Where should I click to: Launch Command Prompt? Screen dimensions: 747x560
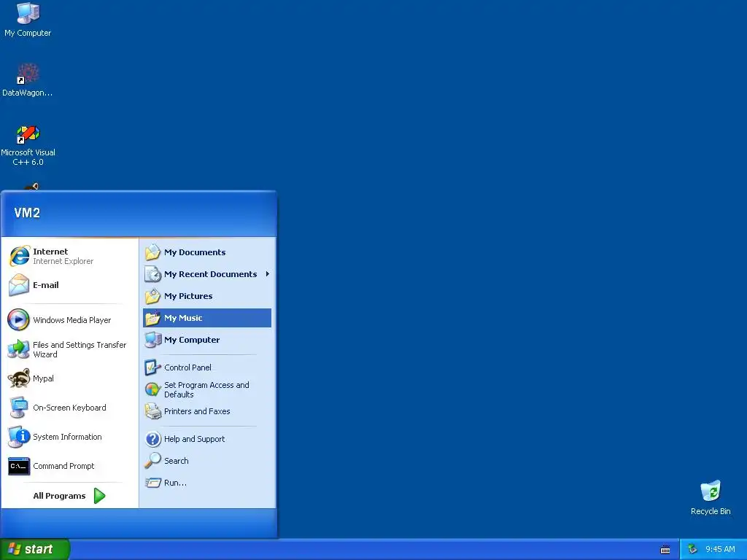click(69, 466)
